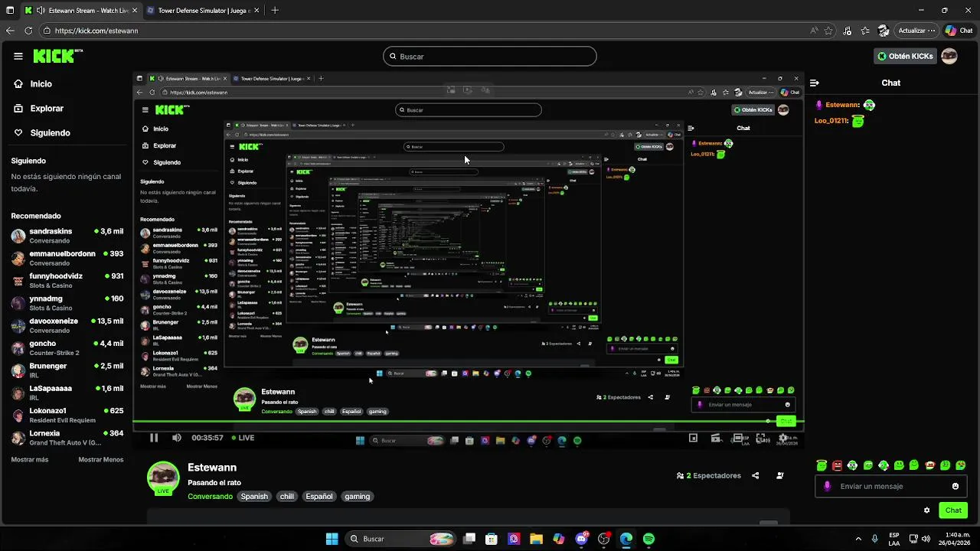The height and width of the screenshot is (551, 980).
Task: Click the progress bar scrubber handle
Action: 768,421
